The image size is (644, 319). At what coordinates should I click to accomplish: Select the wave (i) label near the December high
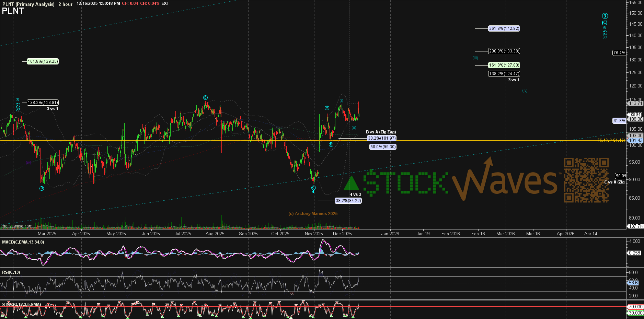(x=341, y=101)
